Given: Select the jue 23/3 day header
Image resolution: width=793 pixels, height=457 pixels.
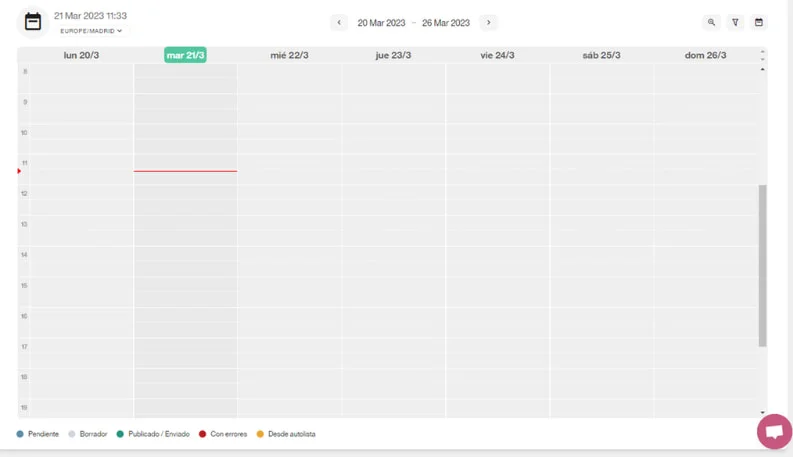Looking at the screenshot, I should (393, 55).
